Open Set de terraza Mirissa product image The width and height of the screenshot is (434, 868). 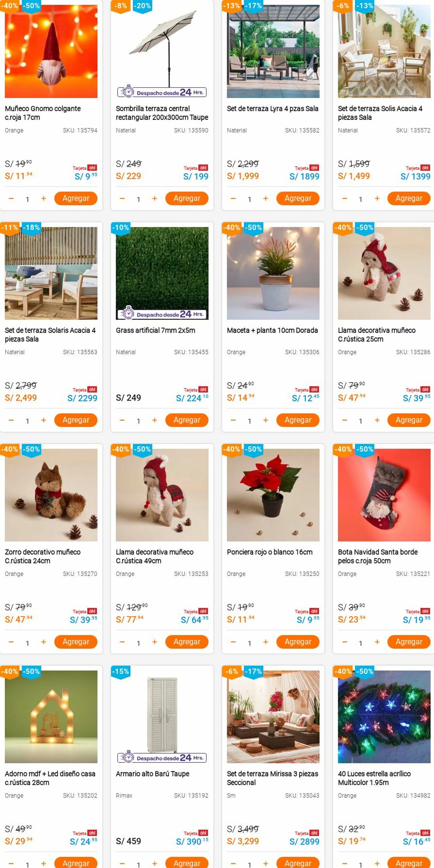(x=273, y=717)
